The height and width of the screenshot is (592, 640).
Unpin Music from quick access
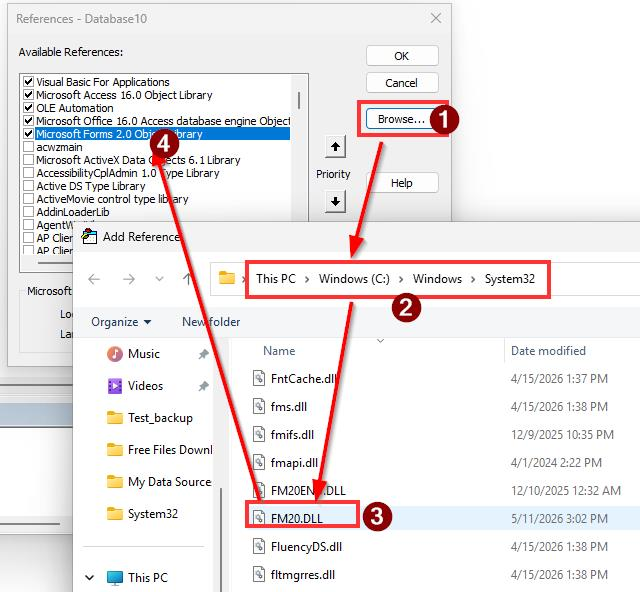pos(203,354)
